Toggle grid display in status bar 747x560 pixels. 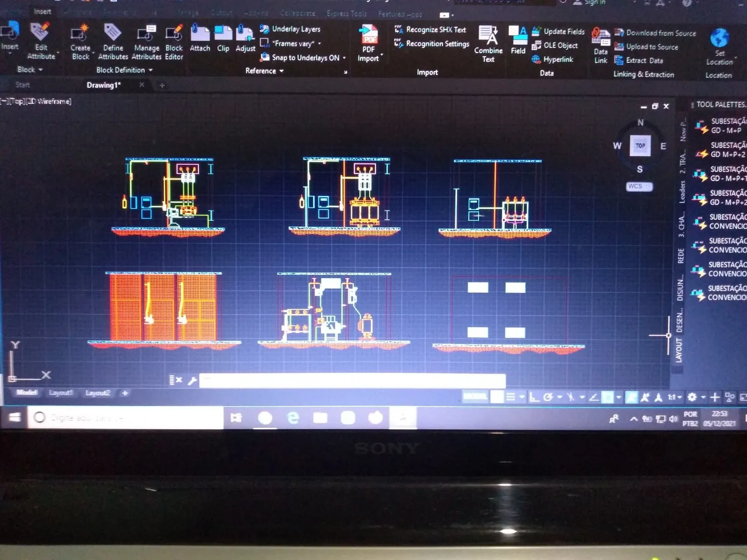point(497,397)
